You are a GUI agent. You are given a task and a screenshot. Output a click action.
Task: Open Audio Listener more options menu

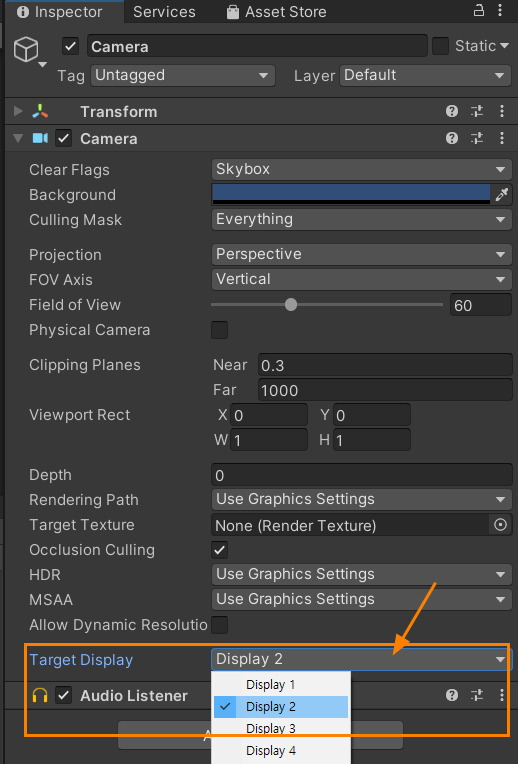click(502, 695)
